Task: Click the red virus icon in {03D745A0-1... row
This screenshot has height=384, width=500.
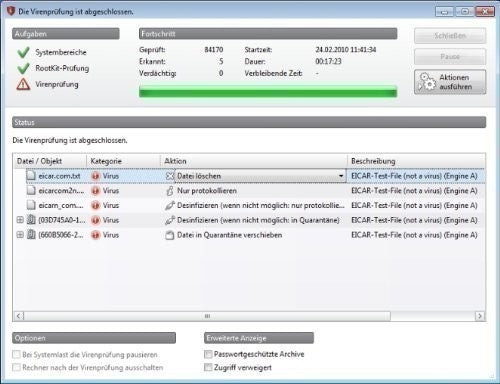Action: click(x=96, y=220)
